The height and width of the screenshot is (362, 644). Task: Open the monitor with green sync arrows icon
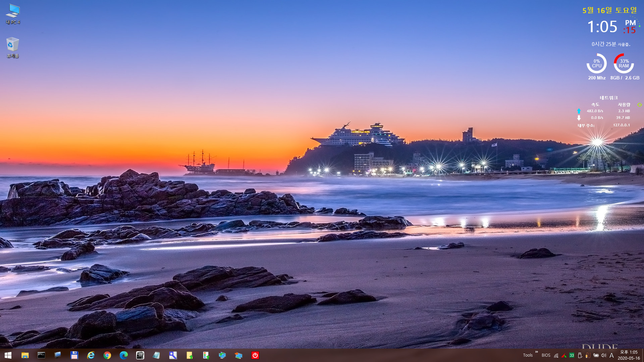222,355
